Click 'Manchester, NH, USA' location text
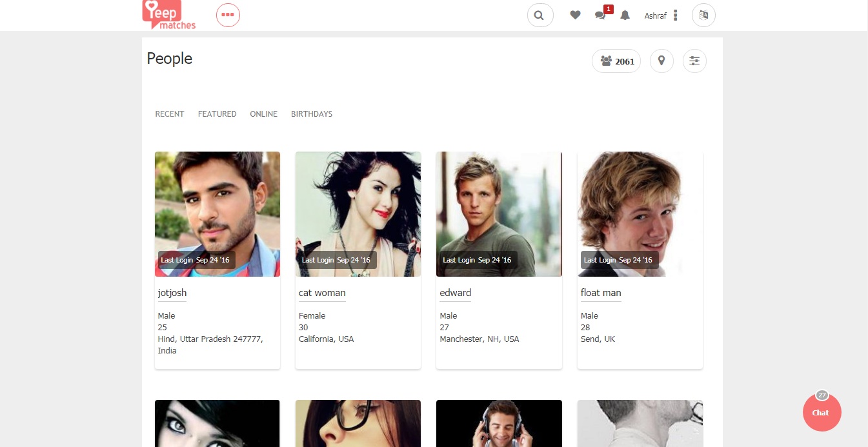Viewport: 868px width, 447px height. 479,339
